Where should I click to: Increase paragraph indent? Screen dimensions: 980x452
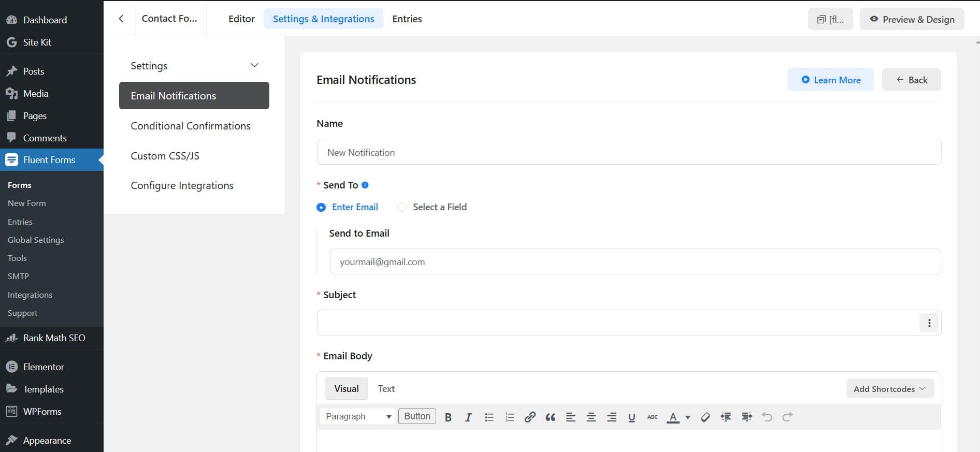pyautogui.click(x=746, y=417)
